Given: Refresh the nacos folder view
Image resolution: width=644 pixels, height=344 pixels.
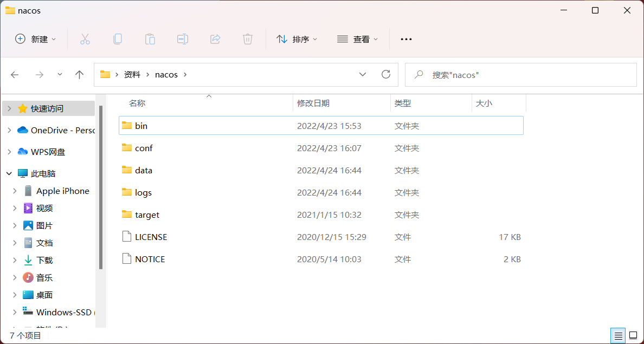Looking at the screenshot, I should click(385, 74).
